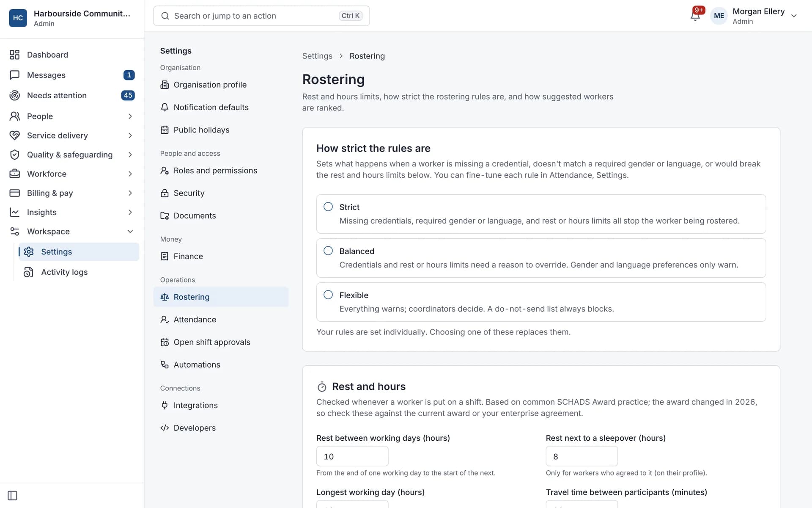Click the search or jump field
This screenshot has height=508, width=812.
click(261, 16)
